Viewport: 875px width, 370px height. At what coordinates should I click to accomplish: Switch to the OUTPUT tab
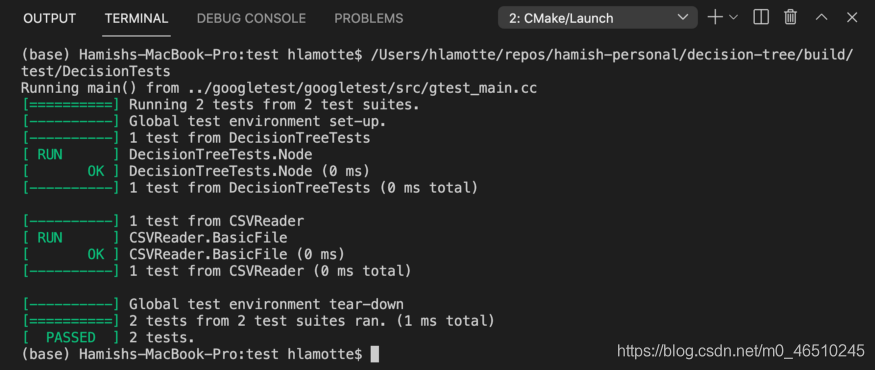click(x=49, y=18)
